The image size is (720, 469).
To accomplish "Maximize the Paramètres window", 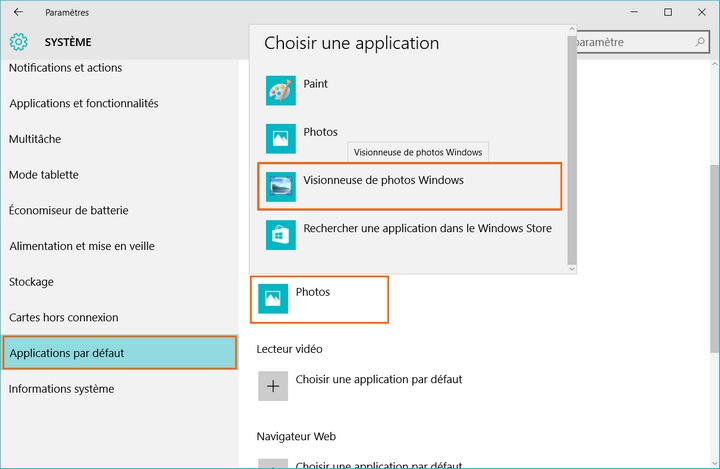I will (668, 12).
